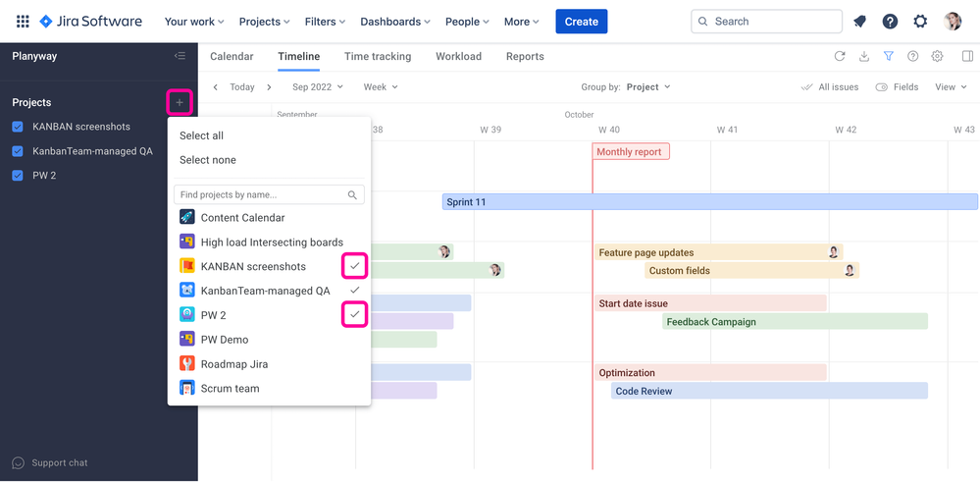Switch to Calendar tab
Viewport: 980px width, 485px height.
tap(232, 56)
